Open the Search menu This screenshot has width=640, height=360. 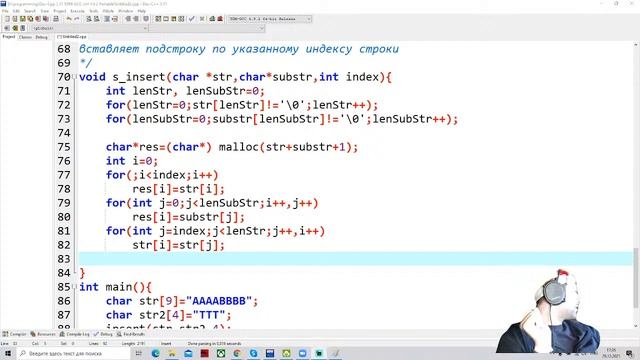click(30, 11)
